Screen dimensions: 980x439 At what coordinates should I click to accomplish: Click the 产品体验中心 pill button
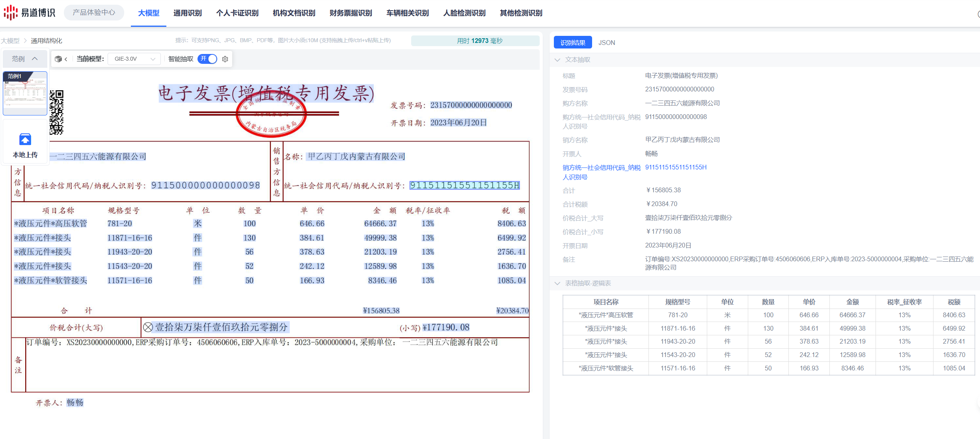(94, 13)
